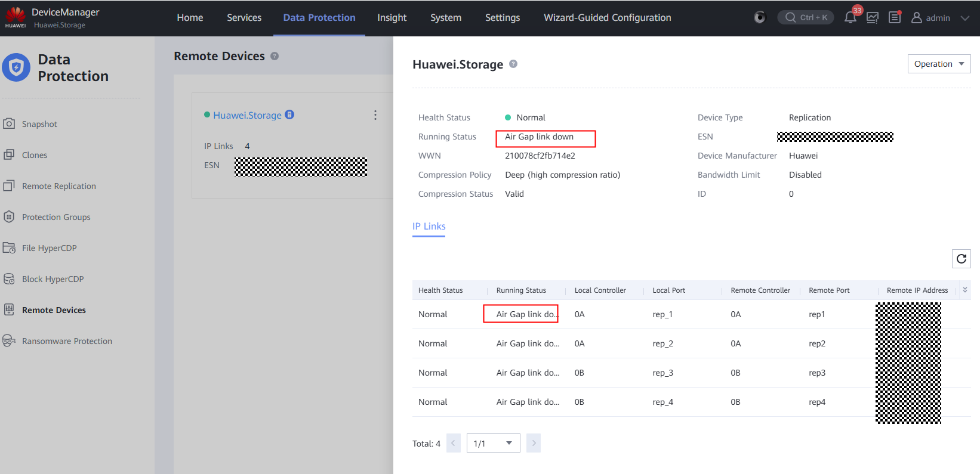Go to the previous page of IP links
980x474 pixels.
tap(454, 443)
